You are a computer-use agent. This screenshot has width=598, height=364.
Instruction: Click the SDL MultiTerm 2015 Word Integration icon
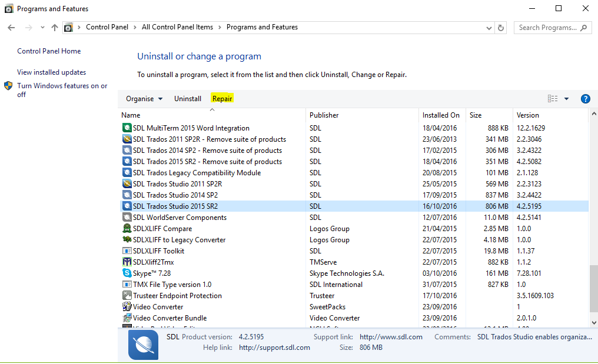click(127, 128)
